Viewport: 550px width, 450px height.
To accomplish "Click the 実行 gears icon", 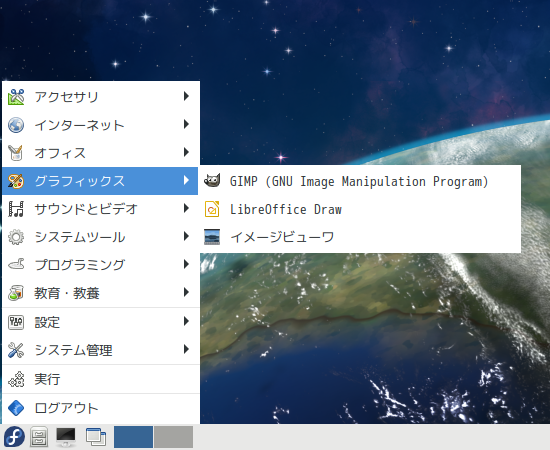I will point(16,379).
